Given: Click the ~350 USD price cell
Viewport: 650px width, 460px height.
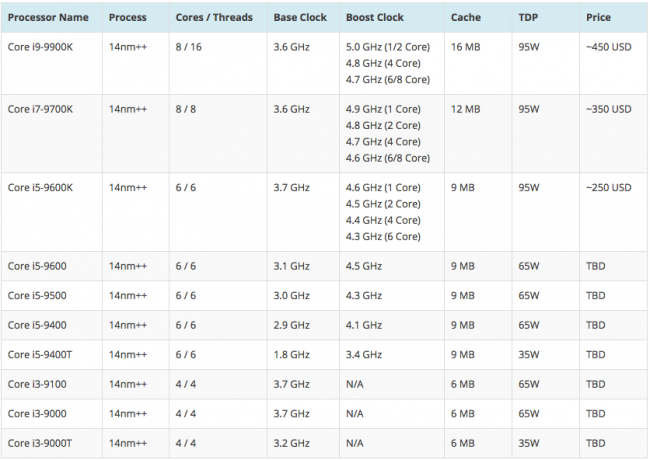Looking at the screenshot, I should coord(608,109).
